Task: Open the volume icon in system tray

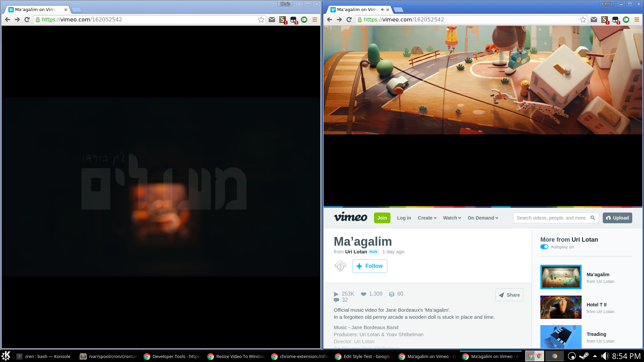Action: [605, 356]
